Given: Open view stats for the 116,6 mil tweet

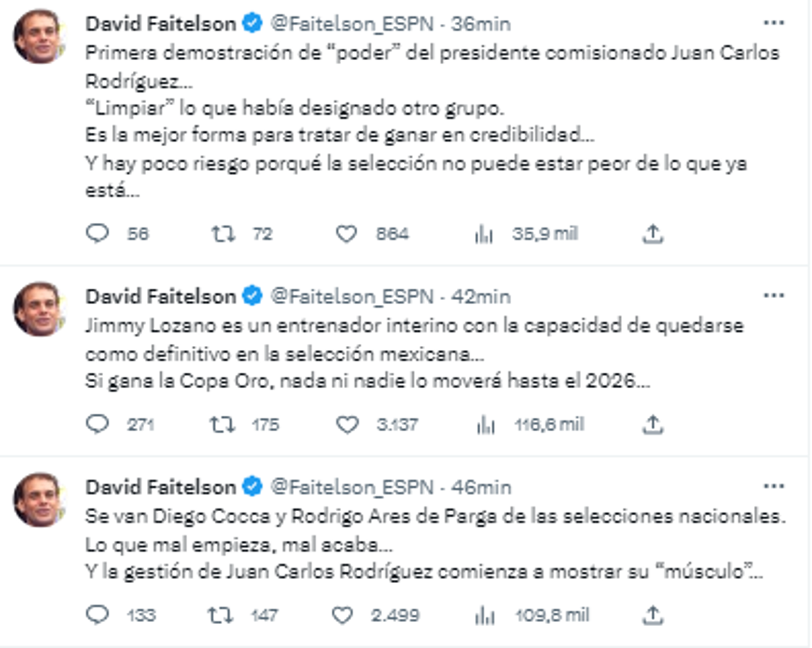Looking at the screenshot, I should click(485, 424).
